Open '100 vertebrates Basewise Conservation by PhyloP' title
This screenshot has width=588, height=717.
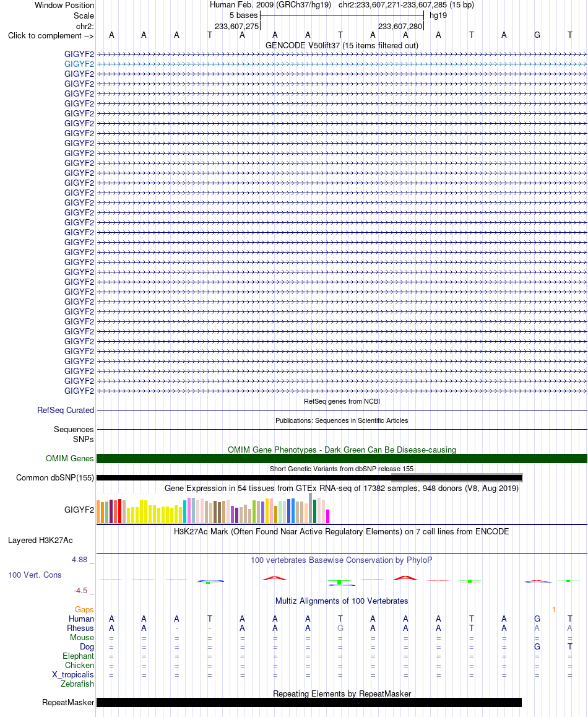pos(342,560)
